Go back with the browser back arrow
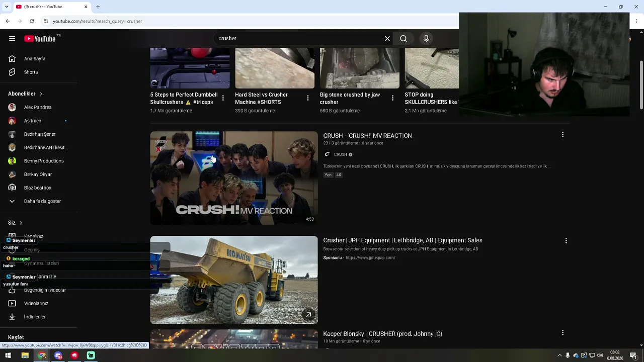 click(x=8, y=21)
